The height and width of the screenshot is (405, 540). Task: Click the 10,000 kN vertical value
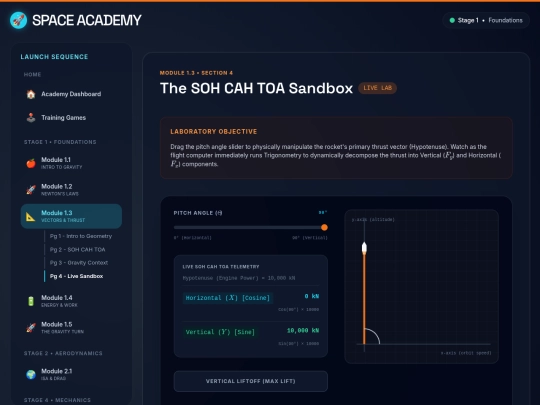[x=303, y=331]
